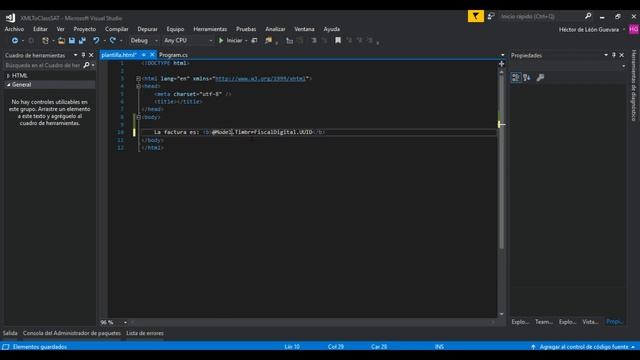Pin the Propiedades panel
The height and width of the screenshot is (360, 640).
(x=614, y=55)
